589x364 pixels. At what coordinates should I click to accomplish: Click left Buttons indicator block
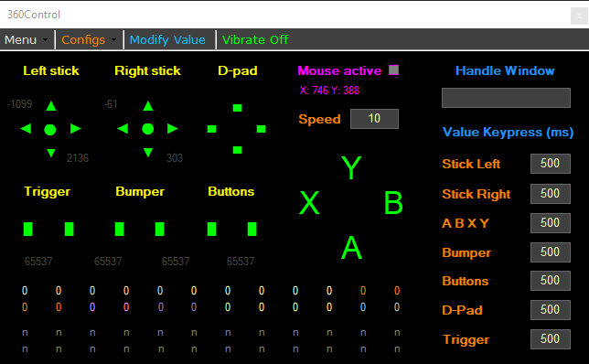click(212, 230)
